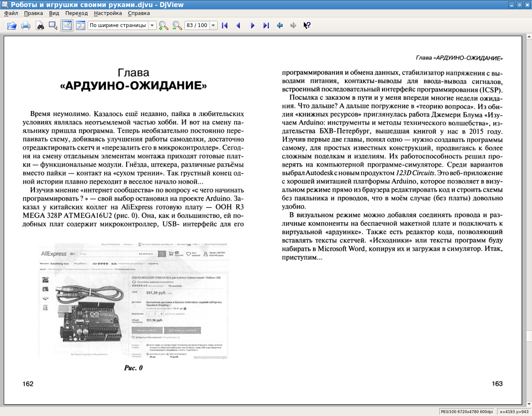Open the 83 / 100 page dropdown

pos(213,25)
